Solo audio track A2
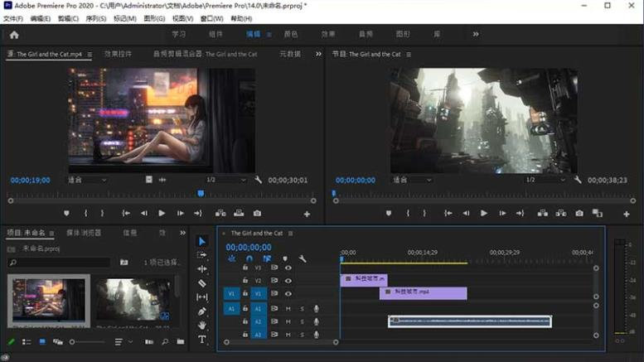This screenshot has height=362, width=644. [x=303, y=321]
